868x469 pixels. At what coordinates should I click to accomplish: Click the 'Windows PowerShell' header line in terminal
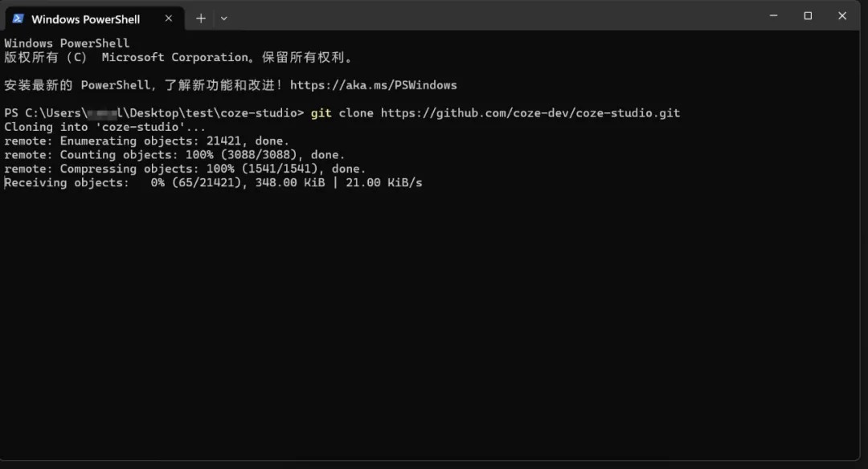(x=67, y=43)
